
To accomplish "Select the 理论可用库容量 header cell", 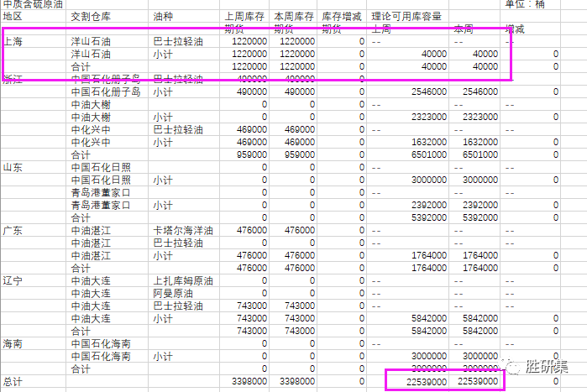I will 406,17.
